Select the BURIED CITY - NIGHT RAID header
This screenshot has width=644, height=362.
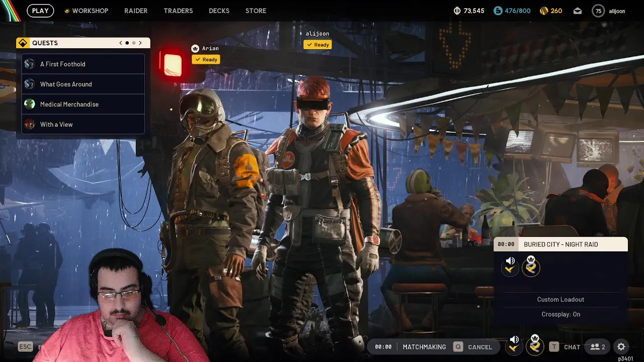561,244
